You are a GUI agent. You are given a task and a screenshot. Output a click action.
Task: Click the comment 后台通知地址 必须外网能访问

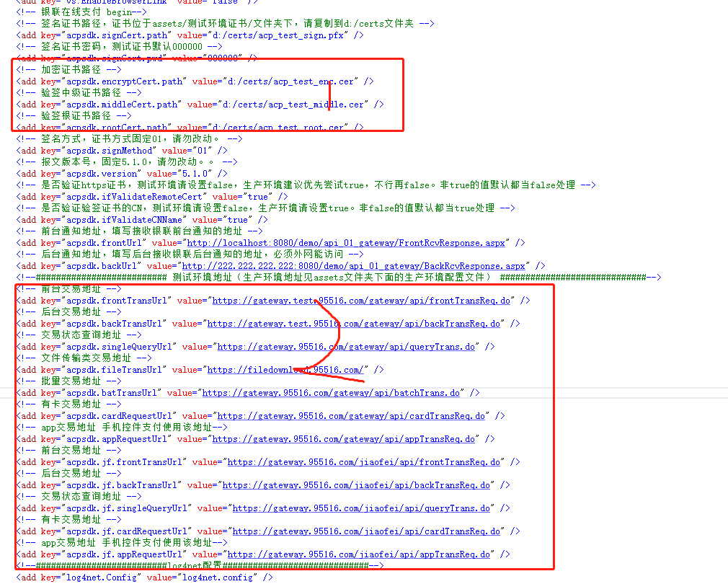pos(190,255)
